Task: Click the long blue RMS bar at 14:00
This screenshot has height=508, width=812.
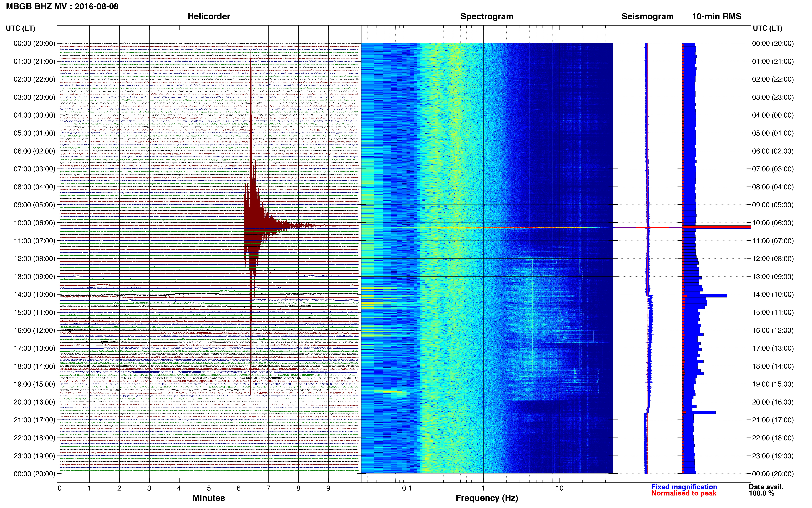Action: click(705, 296)
